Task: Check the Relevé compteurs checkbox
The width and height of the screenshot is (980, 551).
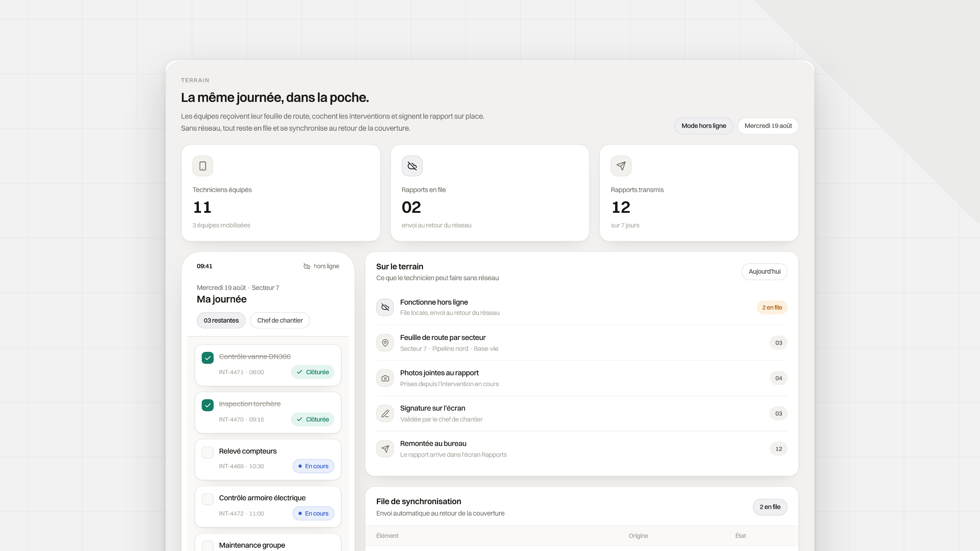Action: tap(207, 452)
